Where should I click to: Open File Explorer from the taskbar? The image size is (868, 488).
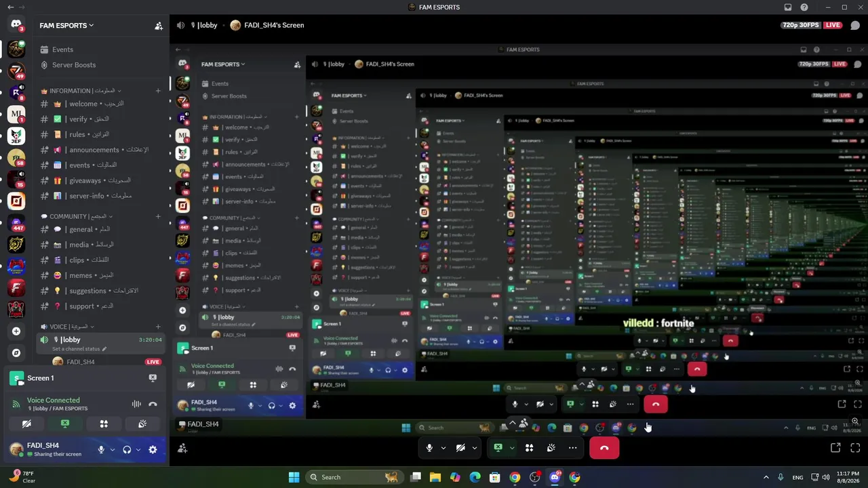(435, 477)
